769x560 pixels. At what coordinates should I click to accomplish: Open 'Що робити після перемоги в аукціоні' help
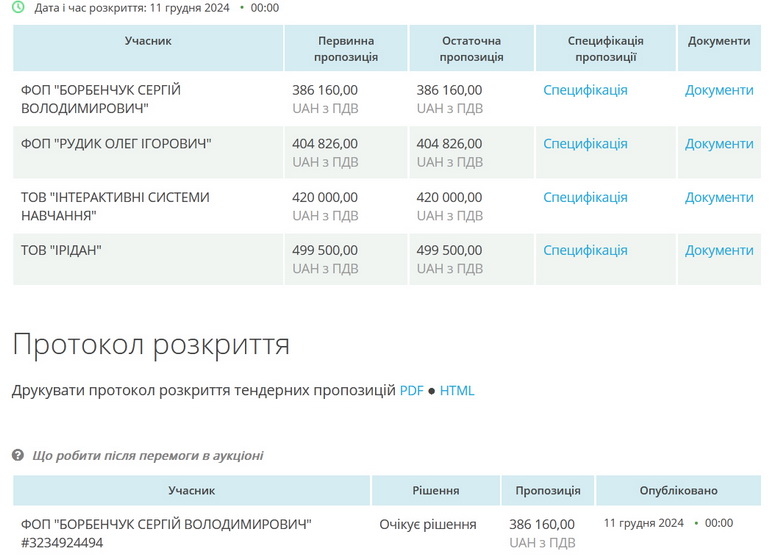pyautogui.click(x=148, y=456)
